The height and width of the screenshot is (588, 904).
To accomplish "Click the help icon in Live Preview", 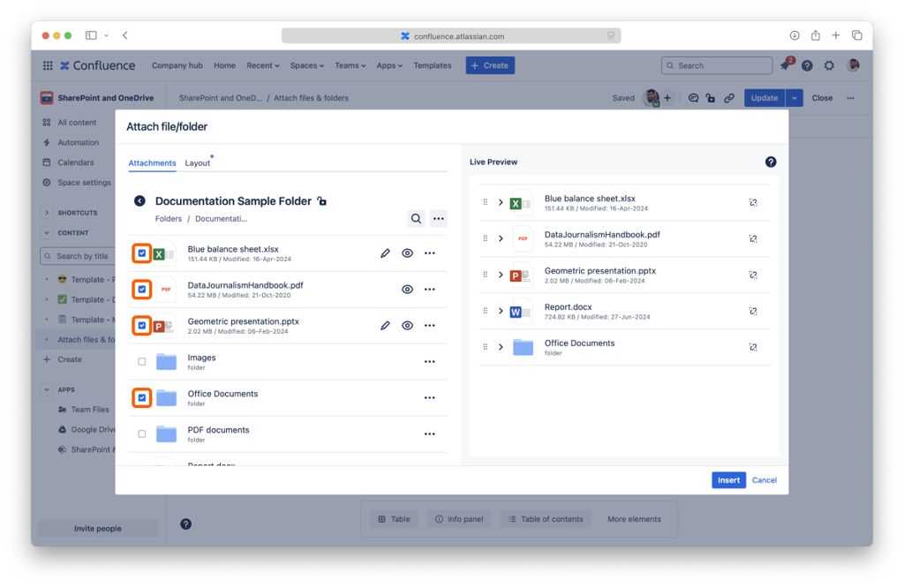I will (771, 162).
